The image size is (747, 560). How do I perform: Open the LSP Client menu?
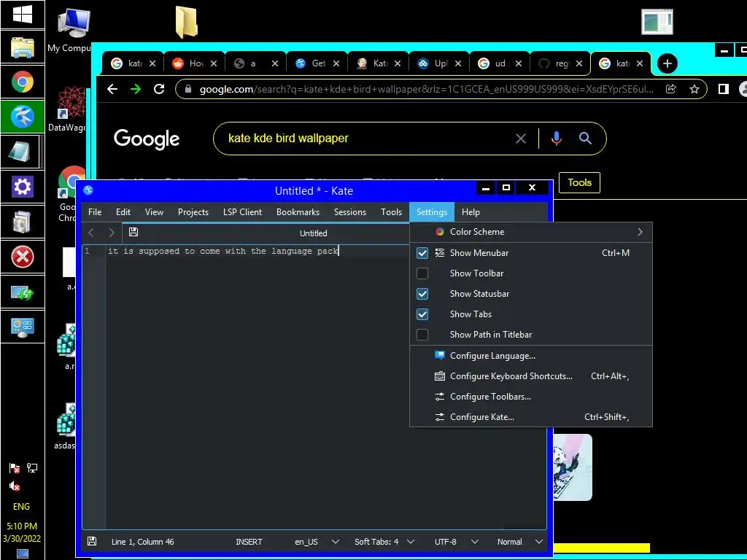242,212
